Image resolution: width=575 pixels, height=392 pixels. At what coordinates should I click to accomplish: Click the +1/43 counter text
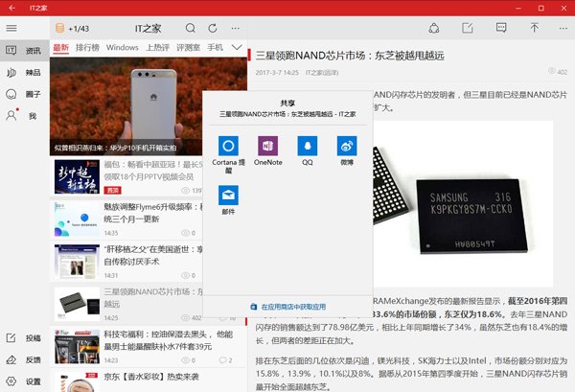[79, 29]
